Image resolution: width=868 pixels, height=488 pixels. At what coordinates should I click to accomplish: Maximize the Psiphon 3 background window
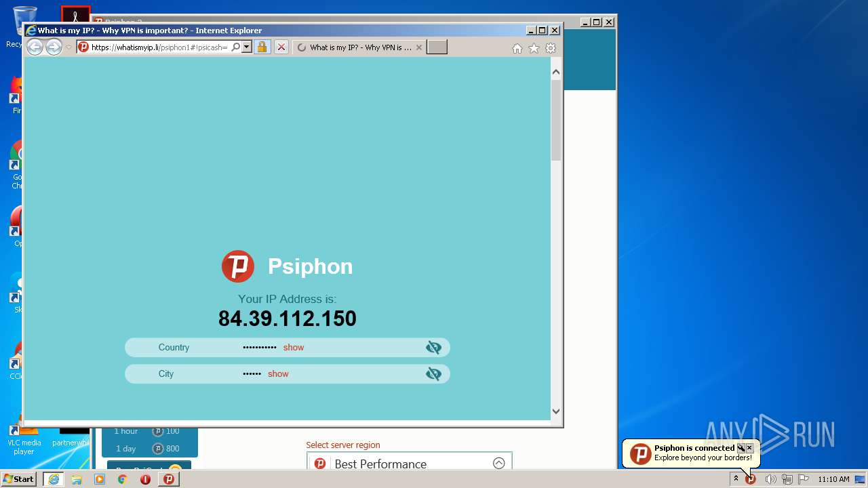tap(596, 22)
